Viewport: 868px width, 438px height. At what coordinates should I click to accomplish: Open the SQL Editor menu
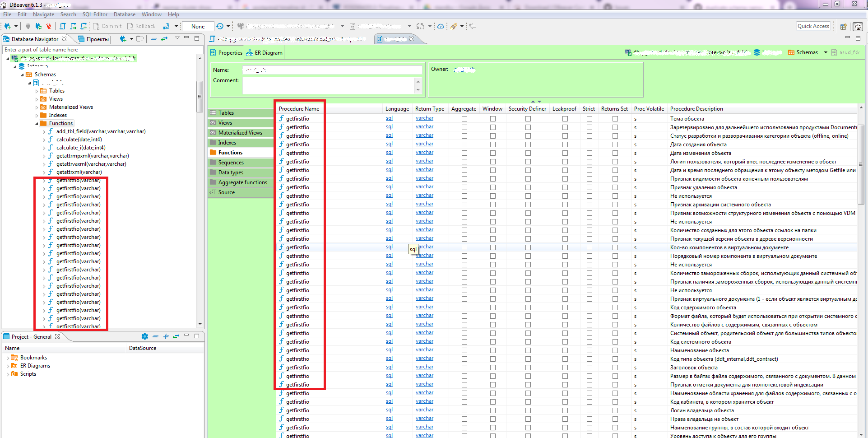pyautogui.click(x=95, y=14)
